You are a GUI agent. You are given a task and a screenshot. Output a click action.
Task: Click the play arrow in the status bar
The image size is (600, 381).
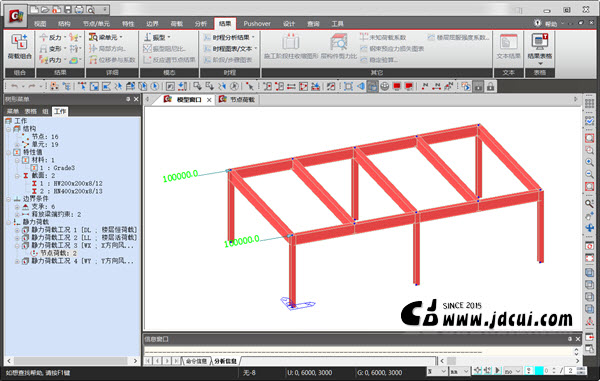coord(497,370)
